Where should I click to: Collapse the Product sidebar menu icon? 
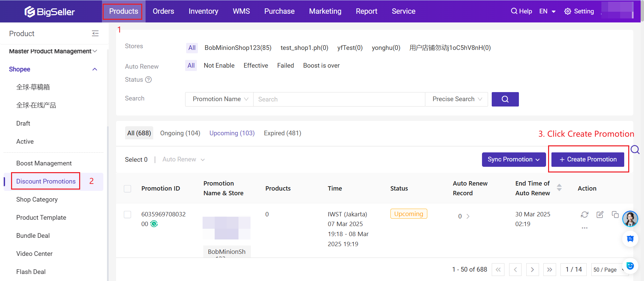pyautogui.click(x=95, y=33)
